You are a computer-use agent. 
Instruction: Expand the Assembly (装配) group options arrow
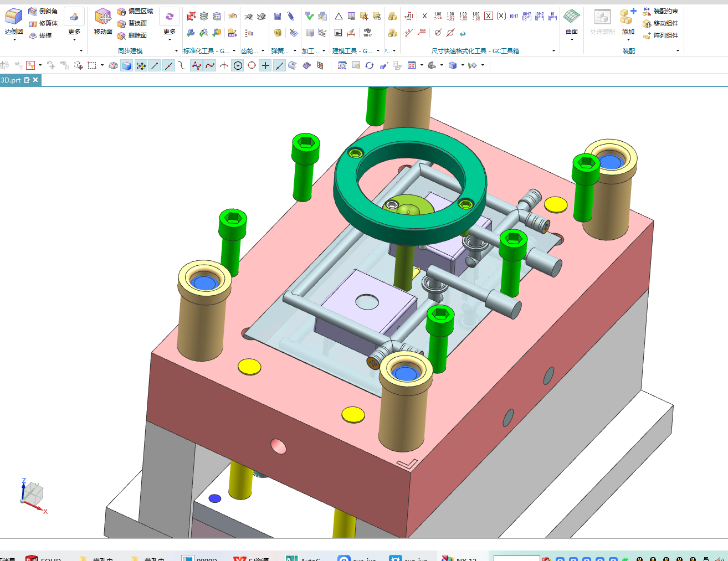(678, 51)
